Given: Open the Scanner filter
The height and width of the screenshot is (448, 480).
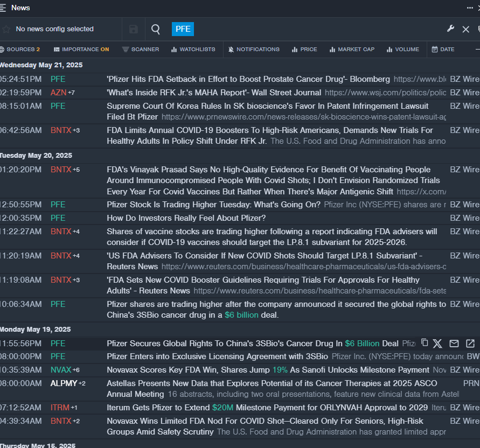Looking at the screenshot, I should 141,49.
